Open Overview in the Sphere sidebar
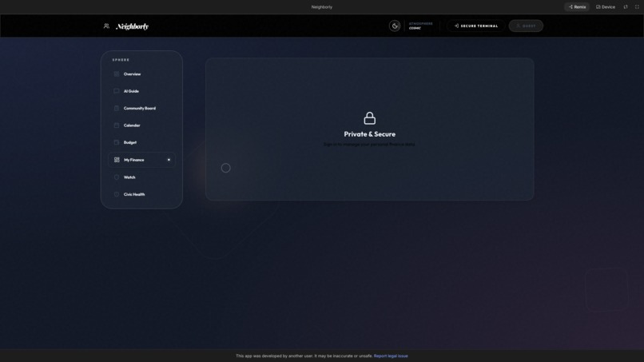644x362 pixels. click(x=141, y=74)
